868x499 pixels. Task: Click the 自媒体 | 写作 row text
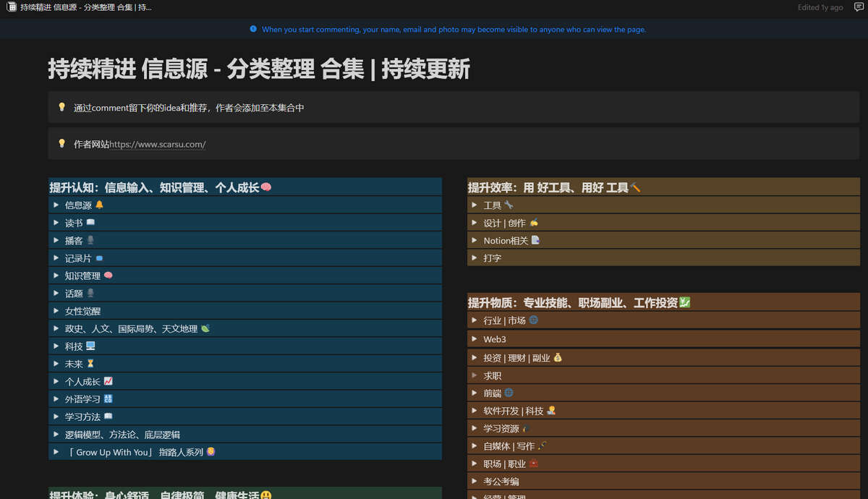coord(509,446)
